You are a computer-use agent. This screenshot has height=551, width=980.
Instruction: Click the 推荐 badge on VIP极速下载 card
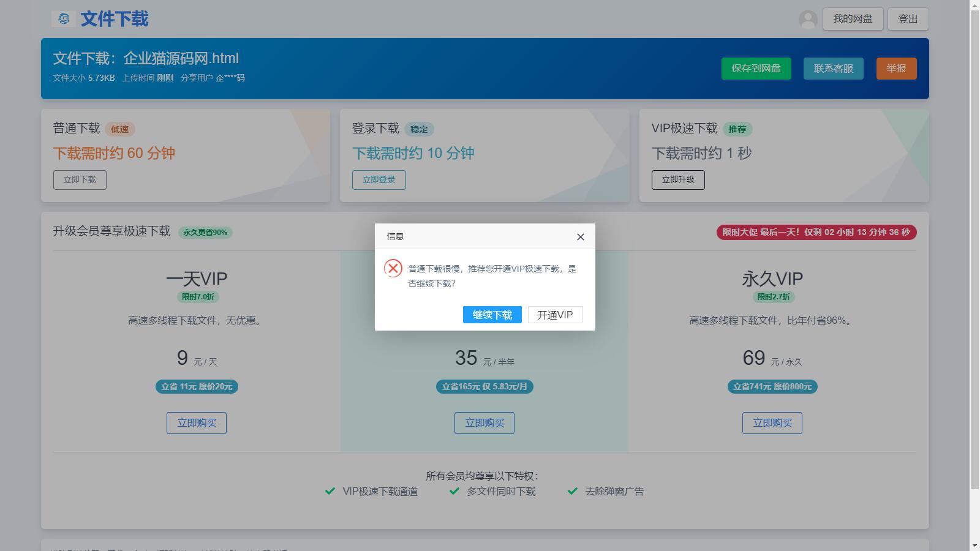coord(738,129)
